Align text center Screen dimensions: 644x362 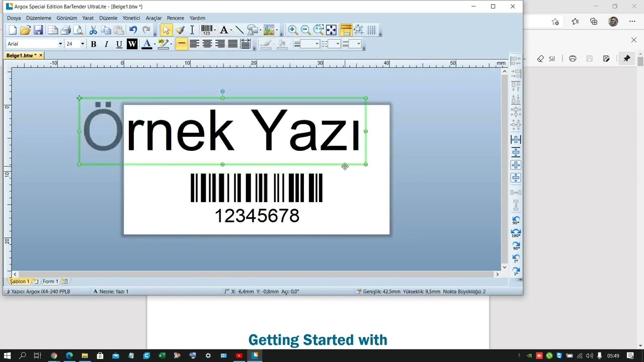pos(207,44)
